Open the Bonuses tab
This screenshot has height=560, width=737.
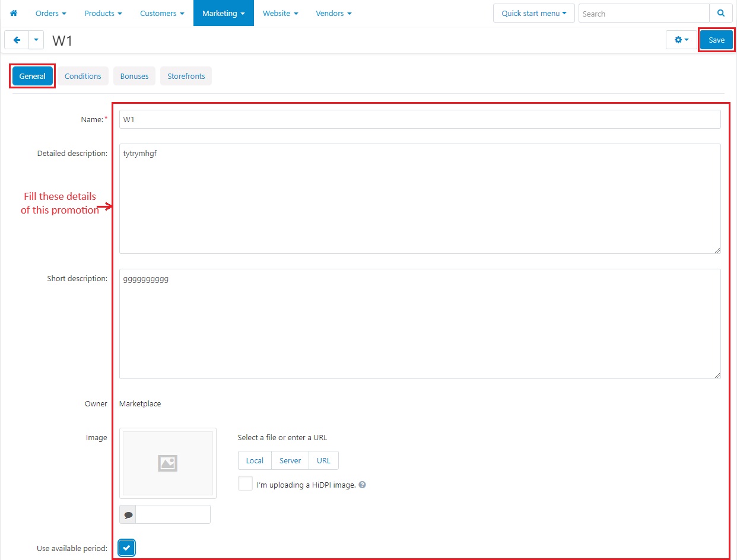pyautogui.click(x=135, y=76)
